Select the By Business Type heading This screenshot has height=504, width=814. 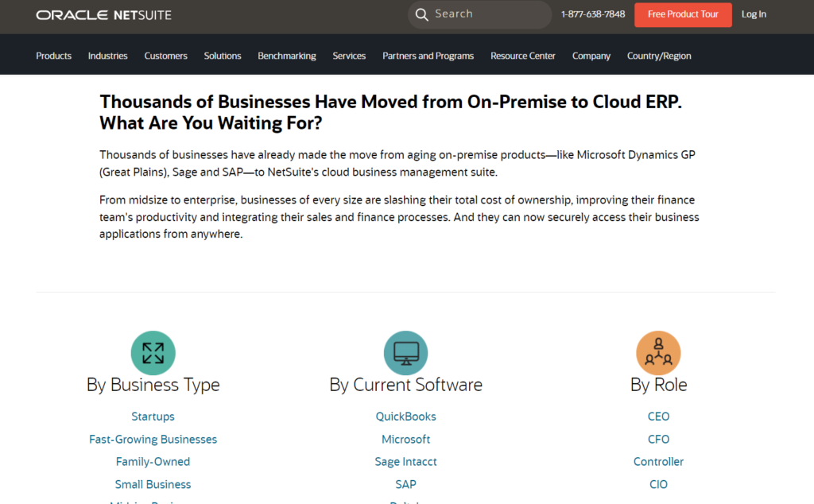click(x=153, y=385)
